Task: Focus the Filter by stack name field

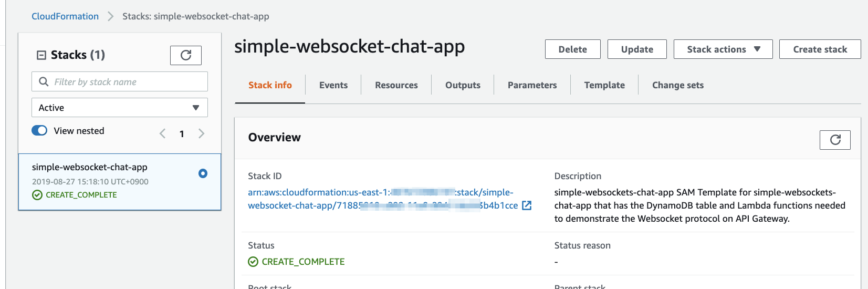Action: tap(120, 81)
